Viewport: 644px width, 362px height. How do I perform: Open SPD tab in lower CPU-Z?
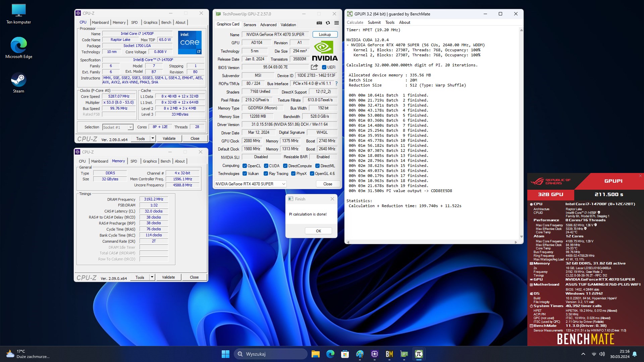pyautogui.click(x=133, y=161)
